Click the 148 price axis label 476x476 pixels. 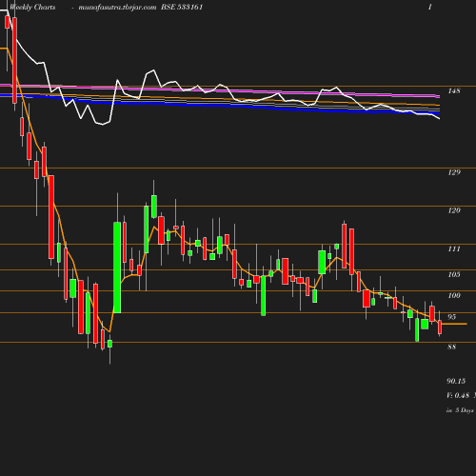coord(454,91)
